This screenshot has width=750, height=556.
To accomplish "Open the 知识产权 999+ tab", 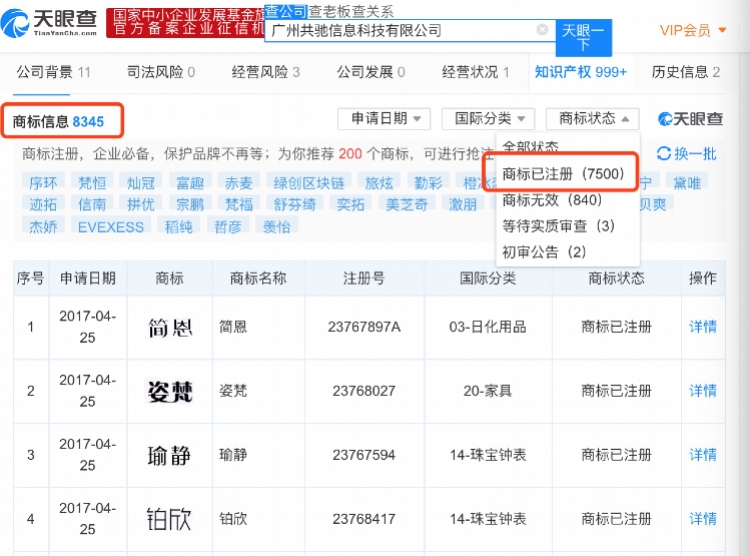I will click(581, 72).
